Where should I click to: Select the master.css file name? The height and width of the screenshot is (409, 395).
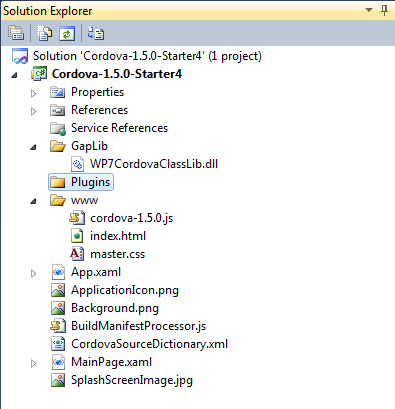click(118, 254)
